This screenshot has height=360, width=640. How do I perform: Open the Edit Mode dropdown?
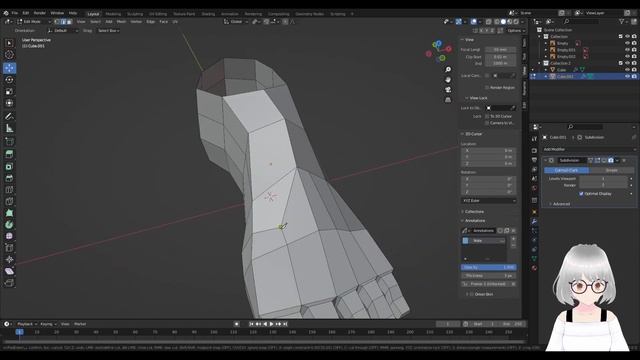click(33, 22)
